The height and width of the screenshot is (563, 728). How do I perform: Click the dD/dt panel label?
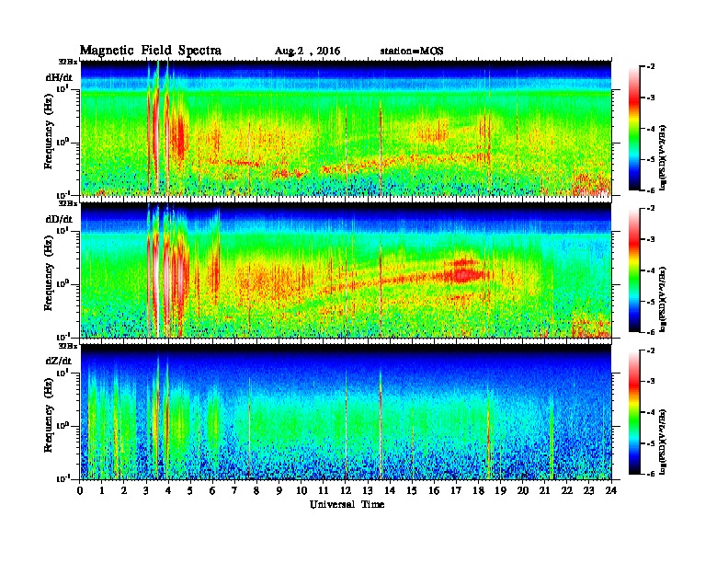point(59,219)
